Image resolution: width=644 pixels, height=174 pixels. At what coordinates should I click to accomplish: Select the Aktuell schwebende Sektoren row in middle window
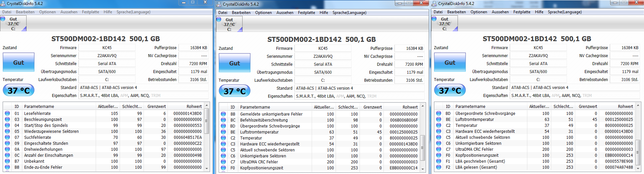pos(319,150)
